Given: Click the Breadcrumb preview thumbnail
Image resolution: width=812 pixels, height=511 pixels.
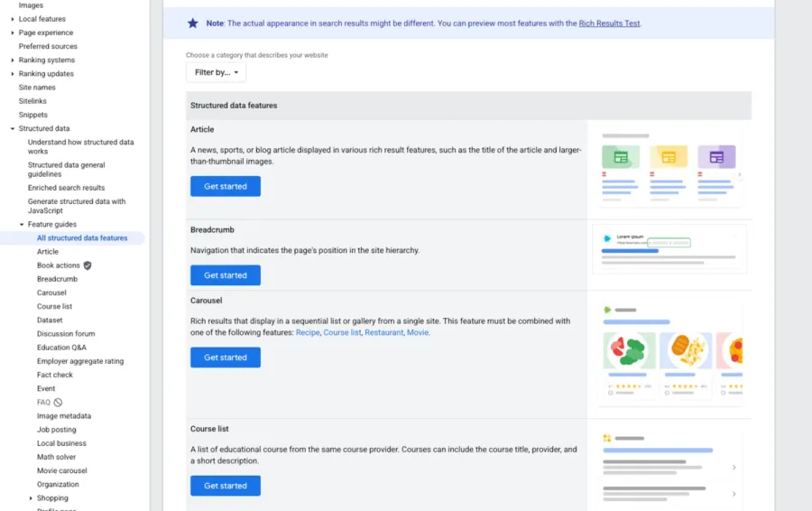Looking at the screenshot, I should click(669, 249).
